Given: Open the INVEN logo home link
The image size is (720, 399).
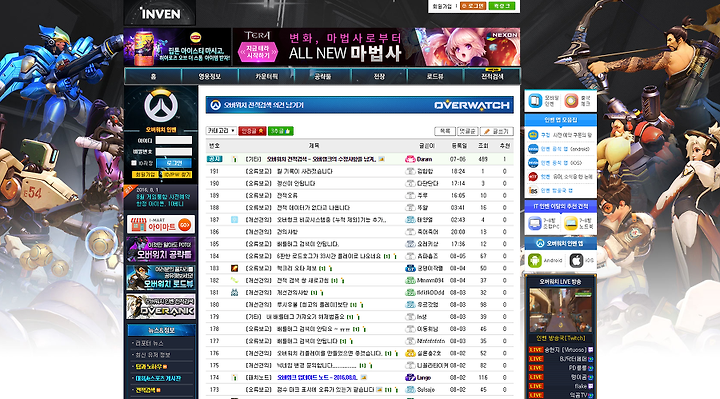Looking at the screenshot, I should click(160, 14).
